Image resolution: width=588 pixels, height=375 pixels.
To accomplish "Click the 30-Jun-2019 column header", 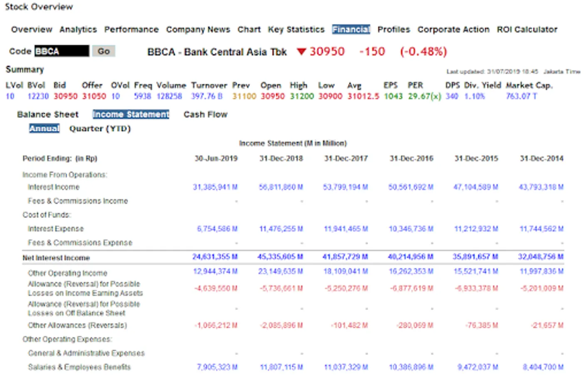I will (x=216, y=159).
